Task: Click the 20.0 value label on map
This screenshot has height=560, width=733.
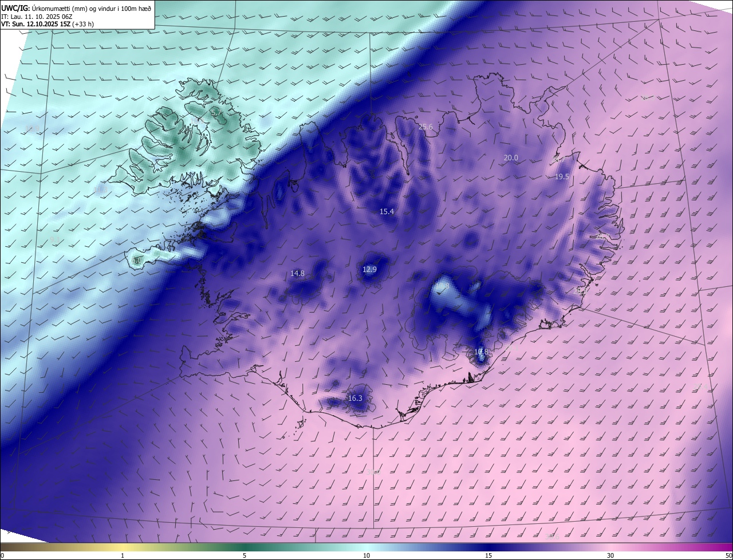Action: (x=511, y=158)
